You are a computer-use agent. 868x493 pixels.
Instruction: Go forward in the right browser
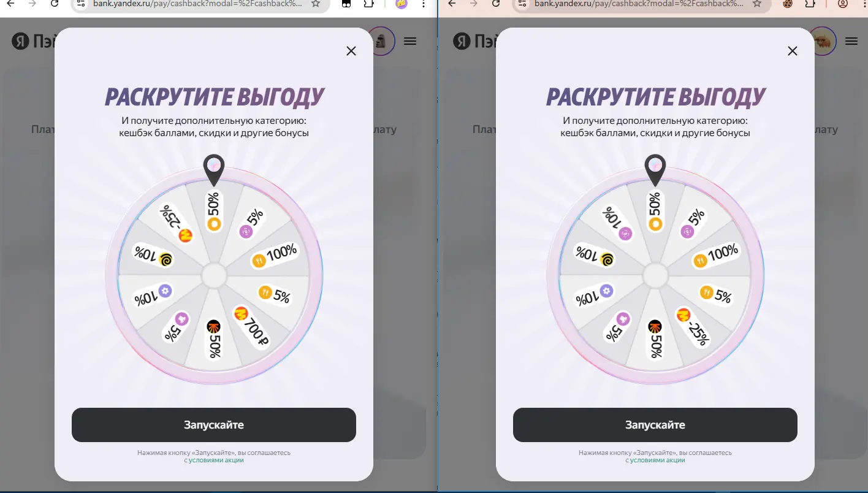[474, 4]
